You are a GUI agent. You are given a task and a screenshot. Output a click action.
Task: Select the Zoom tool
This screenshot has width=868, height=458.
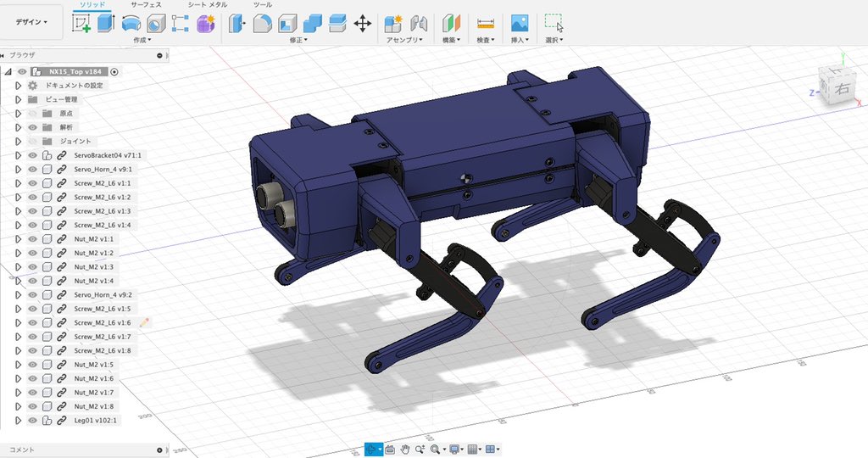[420, 450]
